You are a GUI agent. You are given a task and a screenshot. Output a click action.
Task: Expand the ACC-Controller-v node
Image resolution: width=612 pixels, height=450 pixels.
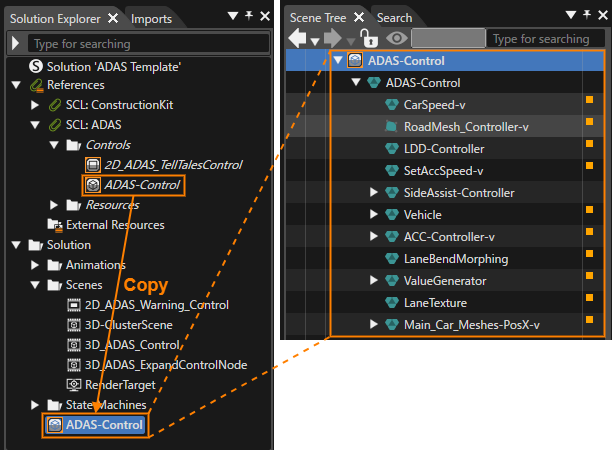(374, 236)
